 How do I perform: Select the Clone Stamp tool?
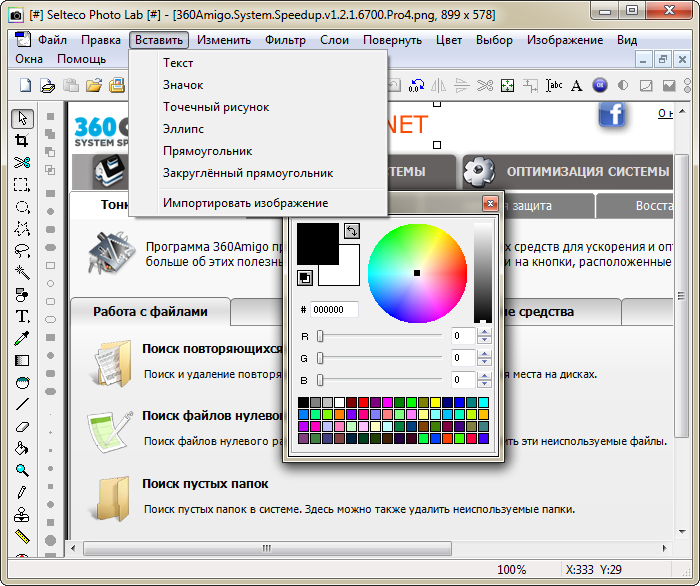tap(22, 515)
